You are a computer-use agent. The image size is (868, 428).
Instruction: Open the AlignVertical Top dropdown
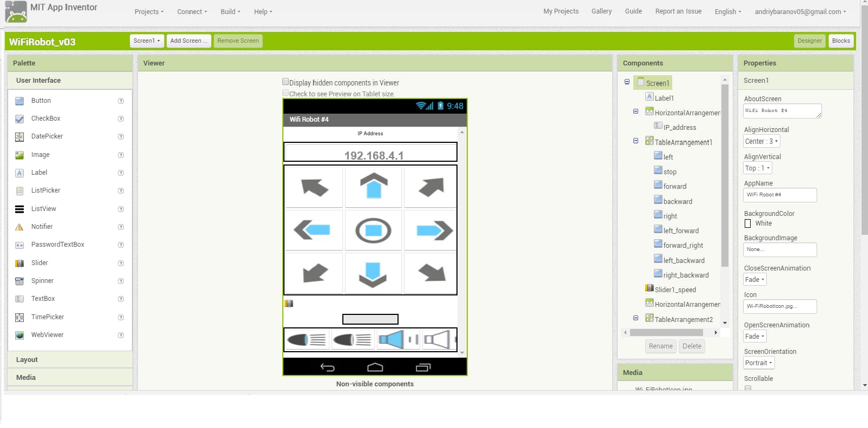[758, 168]
